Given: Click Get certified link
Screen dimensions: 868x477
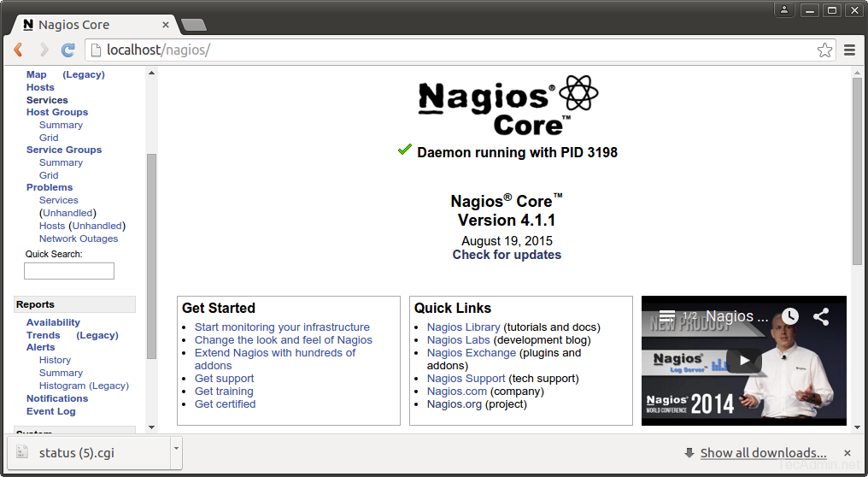Looking at the screenshot, I should (x=226, y=403).
